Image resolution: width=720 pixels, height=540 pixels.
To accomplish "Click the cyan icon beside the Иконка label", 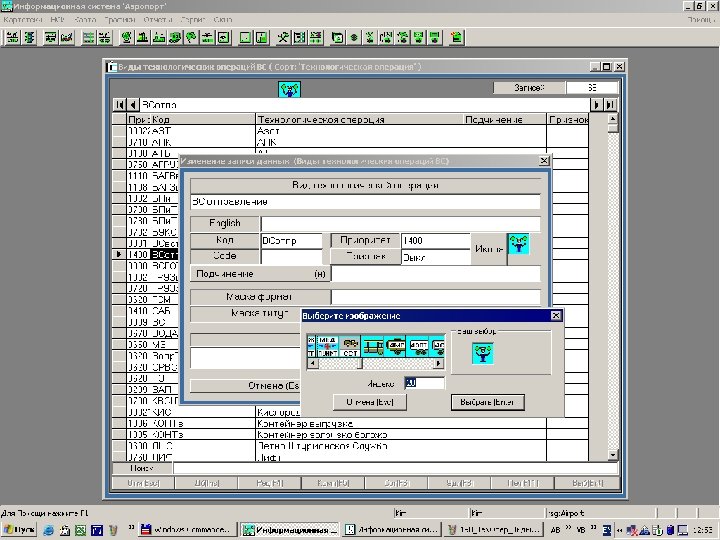I will (518, 244).
